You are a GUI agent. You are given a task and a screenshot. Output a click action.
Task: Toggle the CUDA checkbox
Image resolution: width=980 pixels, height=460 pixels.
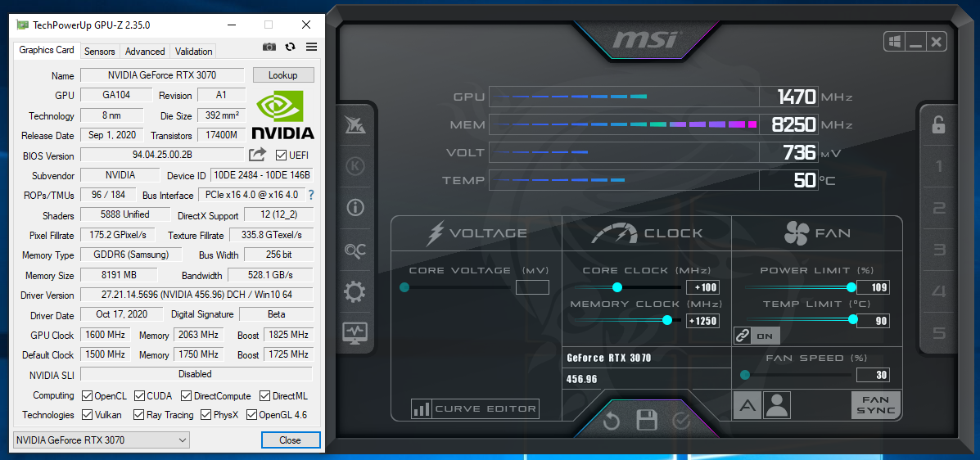(140, 395)
